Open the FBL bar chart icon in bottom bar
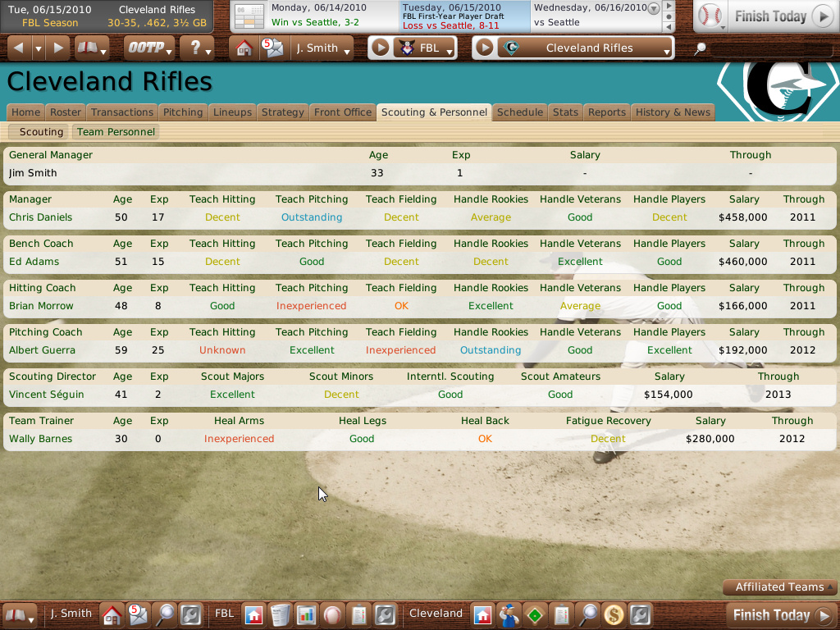 pyautogui.click(x=306, y=614)
